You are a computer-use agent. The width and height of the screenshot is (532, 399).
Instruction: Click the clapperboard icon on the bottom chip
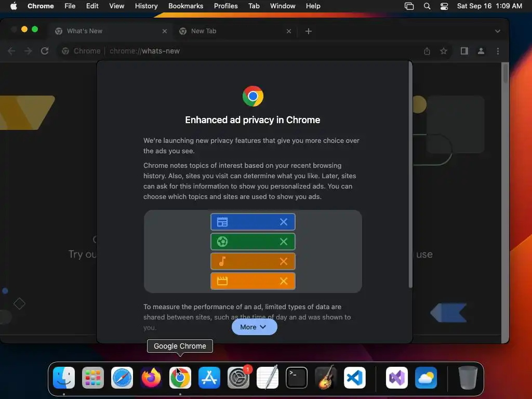coord(222,281)
